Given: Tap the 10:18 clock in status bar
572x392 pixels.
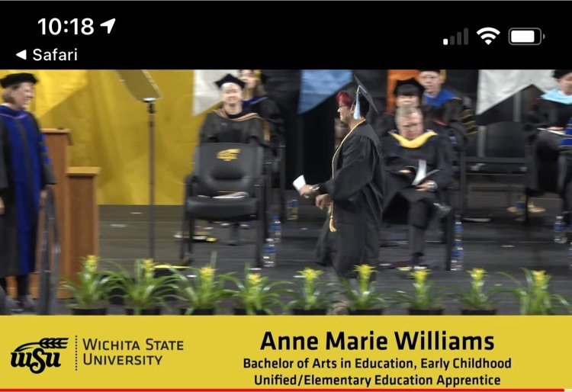Looking at the screenshot, I should (66, 27).
